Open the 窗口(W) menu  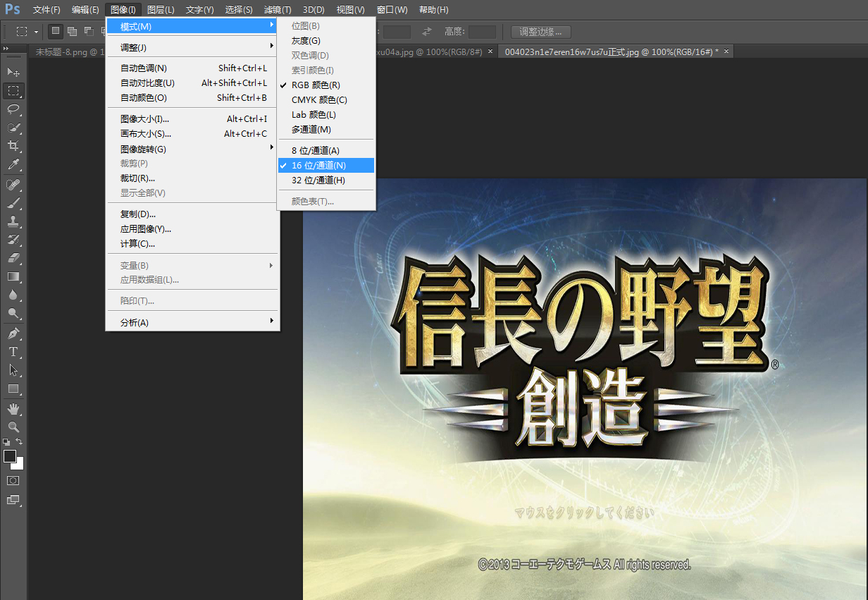[x=392, y=10]
